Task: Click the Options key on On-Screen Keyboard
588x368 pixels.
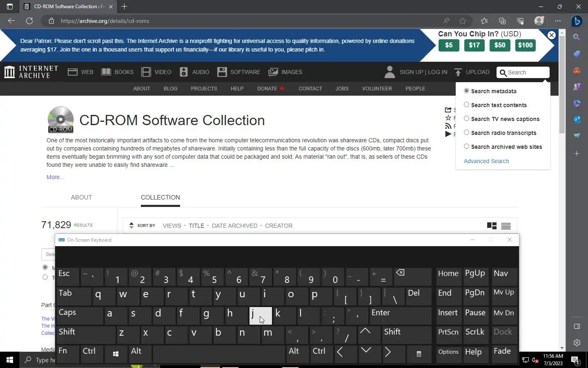Action: [x=448, y=354]
